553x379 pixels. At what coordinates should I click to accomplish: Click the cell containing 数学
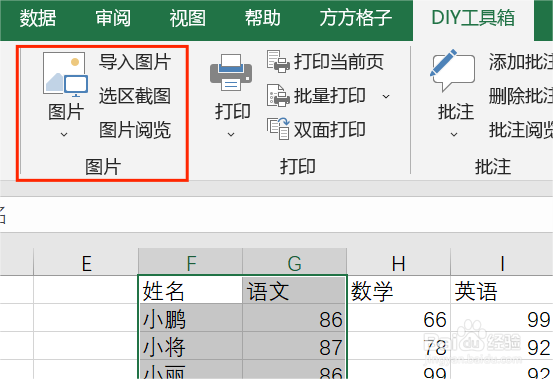pos(399,290)
